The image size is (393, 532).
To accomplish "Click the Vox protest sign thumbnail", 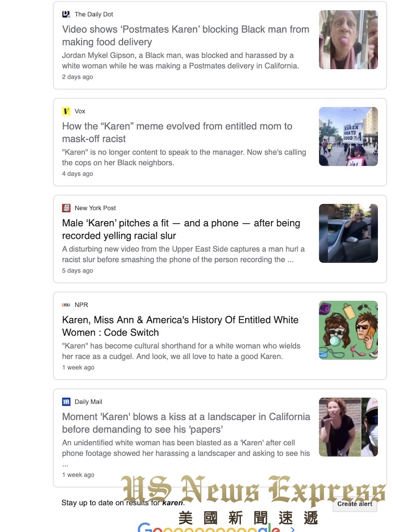I will coord(348,136).
